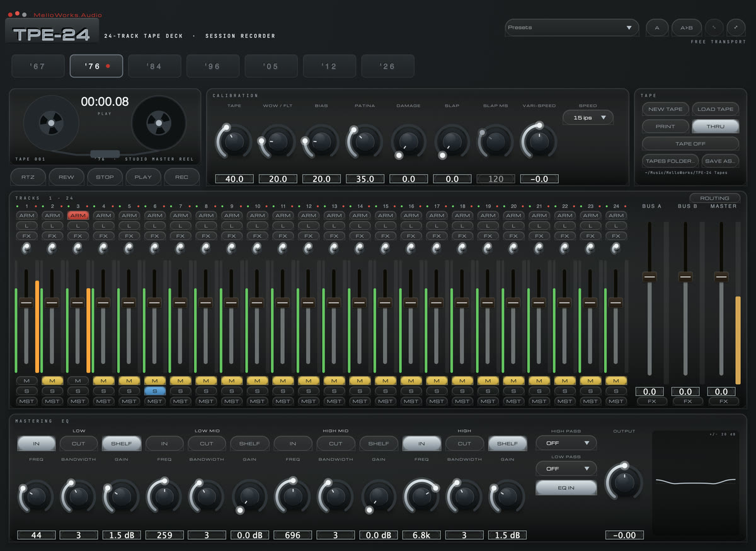Click the TAPE value field showing 40.0
Viewport: 756px width, 551px height.
coord(234,179)
